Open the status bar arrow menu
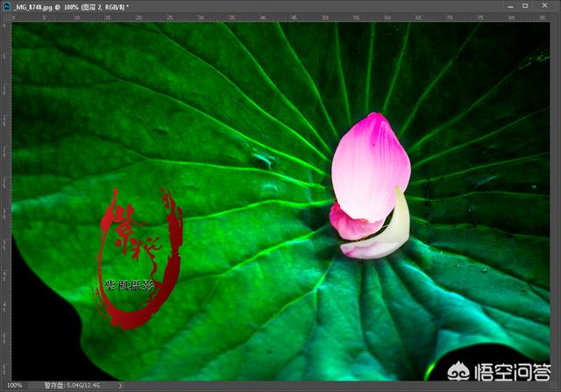Screen dimensions: 561x392 click(x=120, y=386)
